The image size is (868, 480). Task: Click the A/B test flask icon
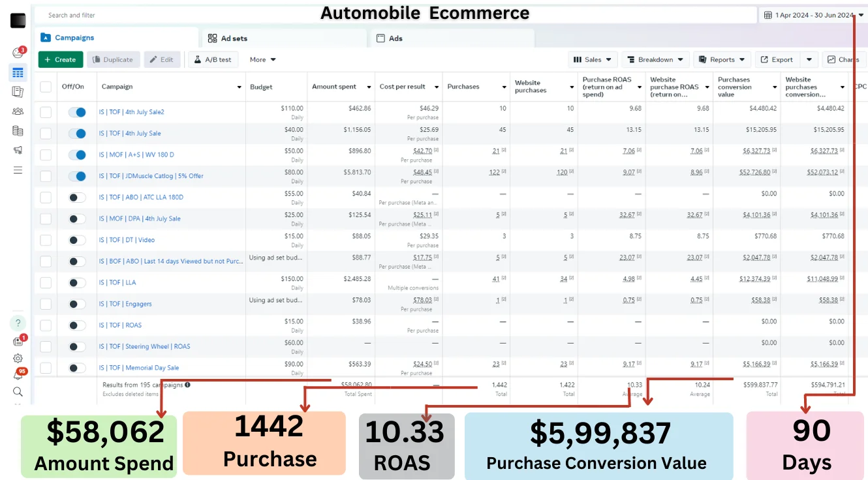click(x=197, y=59)
